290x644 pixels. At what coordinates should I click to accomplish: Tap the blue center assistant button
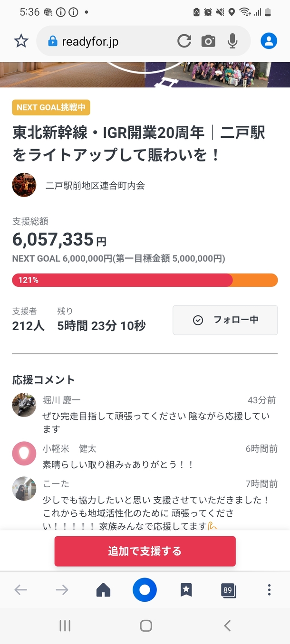point(145,590)
